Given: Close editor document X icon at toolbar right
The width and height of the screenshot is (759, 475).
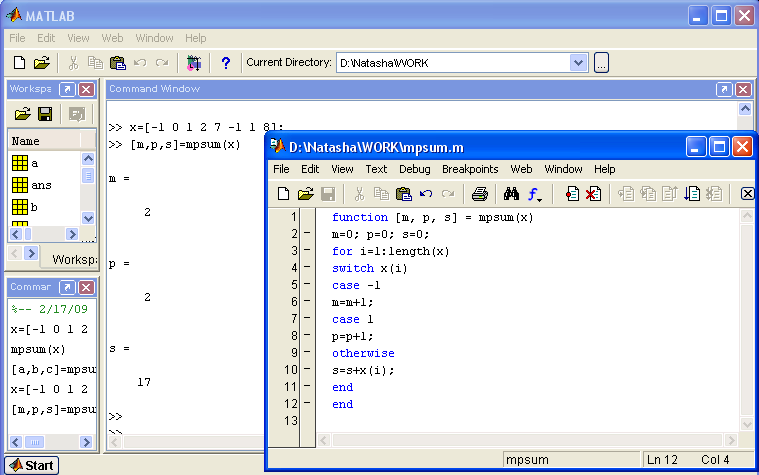Looking at the screenshot, I should (x=747, y=194).
